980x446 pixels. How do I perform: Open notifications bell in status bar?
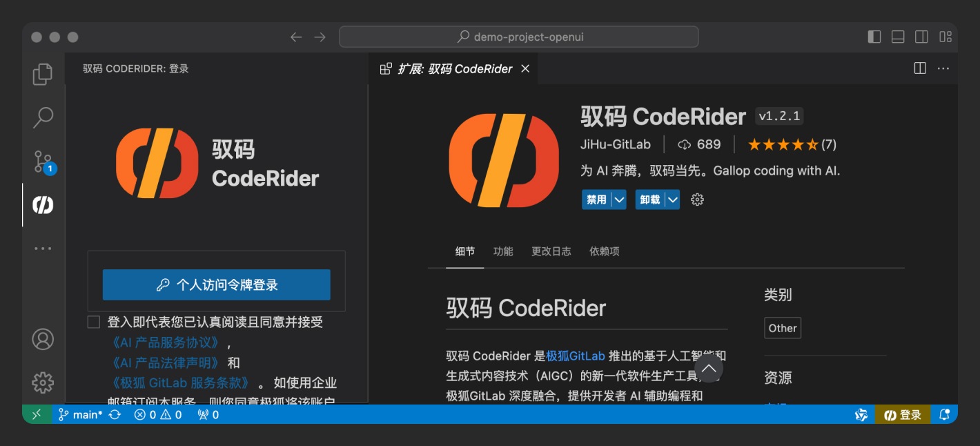pyautogui.click(x=944, y=414)
